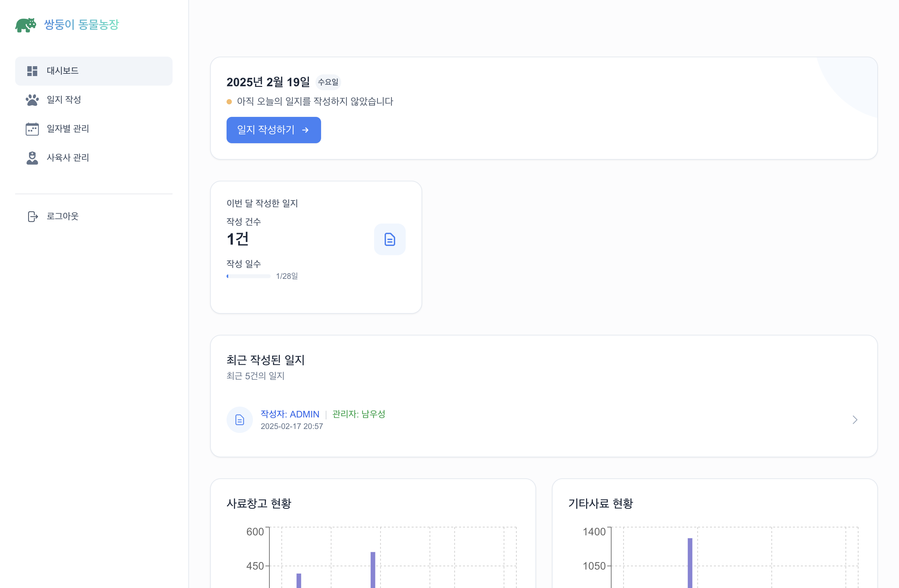Click the document icon beside the ADMIN log entry
The height and width of the screenshot is (588, 899).
[x=239, y=419]
